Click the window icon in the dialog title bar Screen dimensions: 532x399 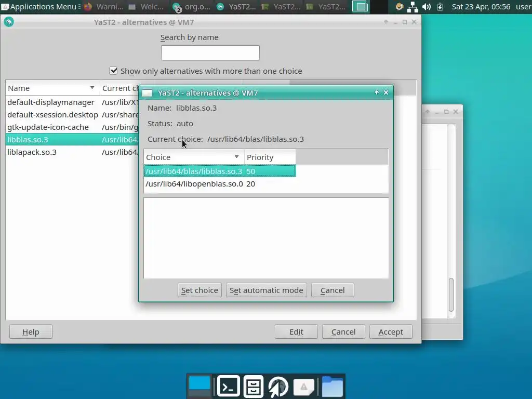[147, 92]
